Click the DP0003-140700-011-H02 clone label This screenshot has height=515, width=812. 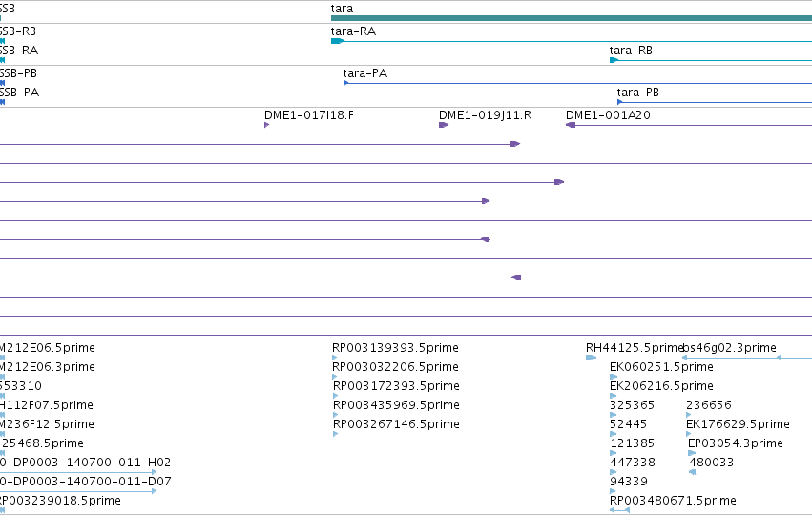click(x=85, y=463)
